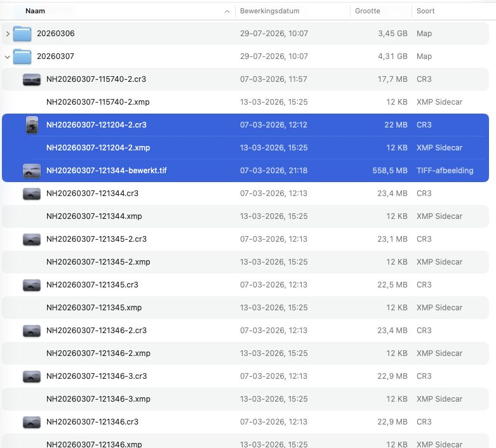Select file NH20260307-121344.cr3
This screenshot has height=448, width=496.
click(92, 193)
